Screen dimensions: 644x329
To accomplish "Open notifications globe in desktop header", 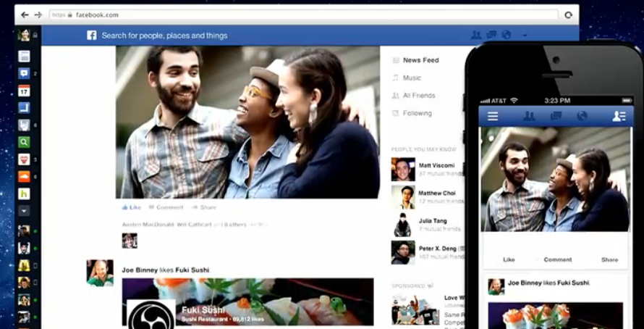I will (x=507, y=35).
